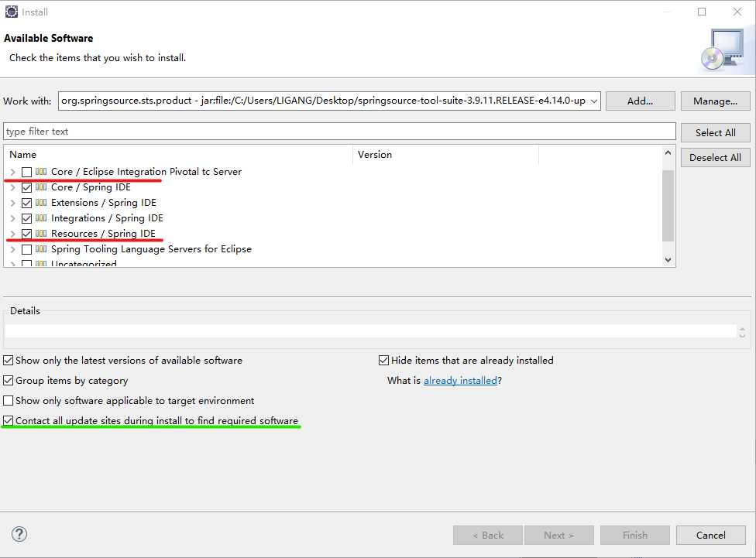Toggle Group items by category checkbox
Viewport: 756px width, 558px height.
pos(9,381)
